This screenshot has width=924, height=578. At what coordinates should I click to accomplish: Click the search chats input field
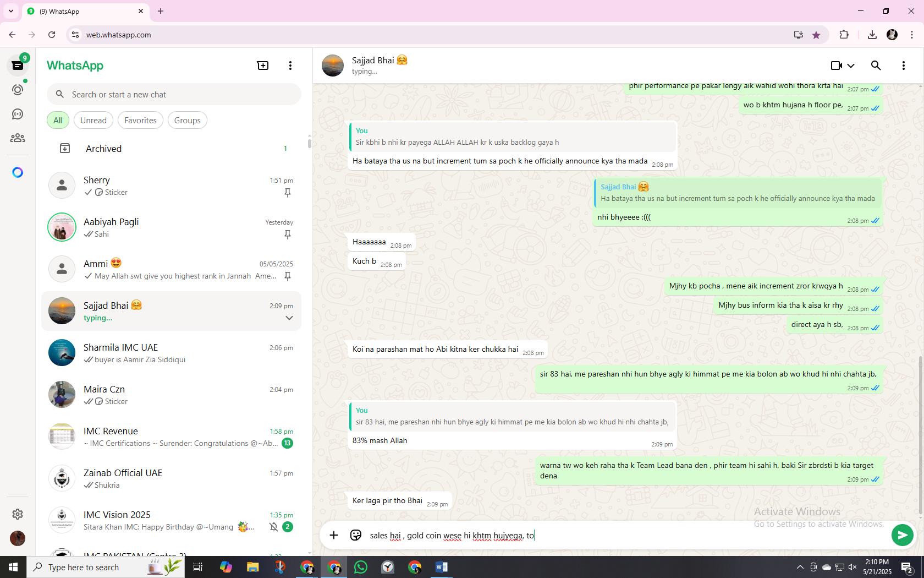click(174, 95)
